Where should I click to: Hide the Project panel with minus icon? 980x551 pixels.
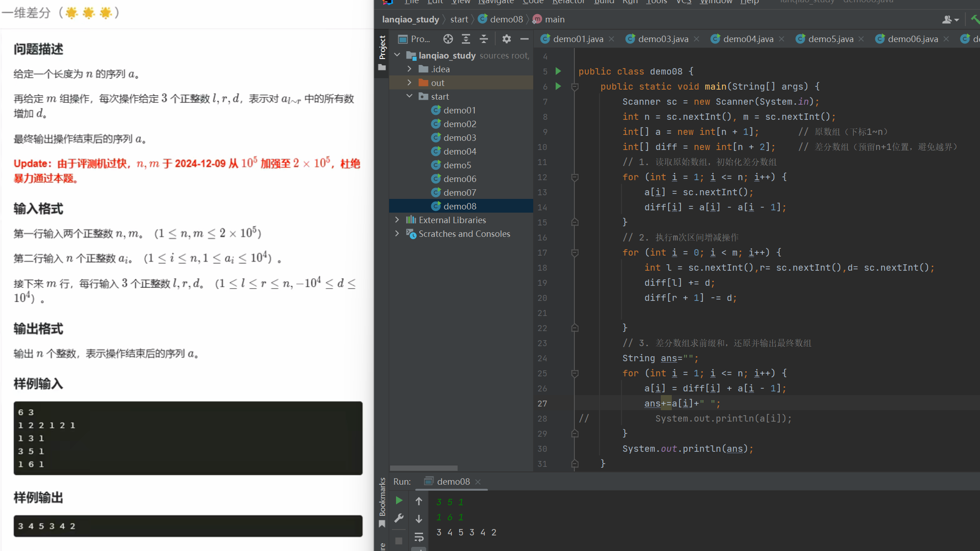[524, 39]
